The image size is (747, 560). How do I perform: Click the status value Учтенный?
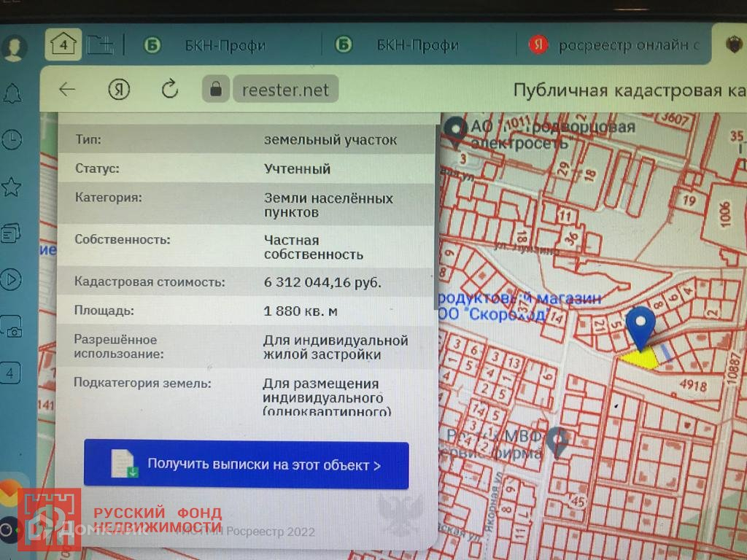pos(298,169)
